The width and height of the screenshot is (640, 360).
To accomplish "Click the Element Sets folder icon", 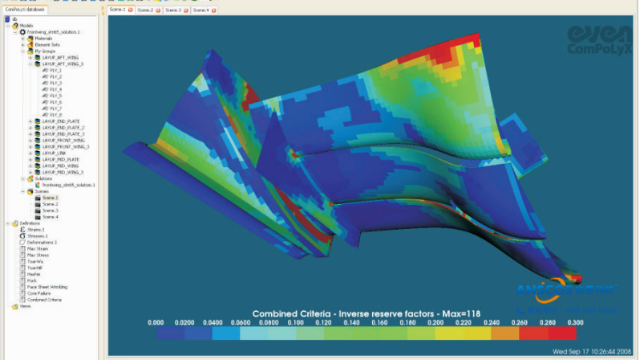I will 30,44.
